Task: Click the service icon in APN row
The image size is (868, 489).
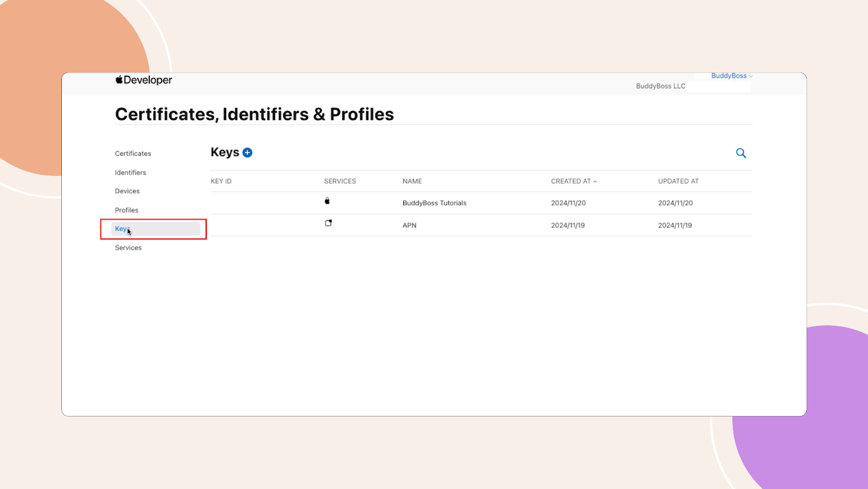Action: (328, 223)
